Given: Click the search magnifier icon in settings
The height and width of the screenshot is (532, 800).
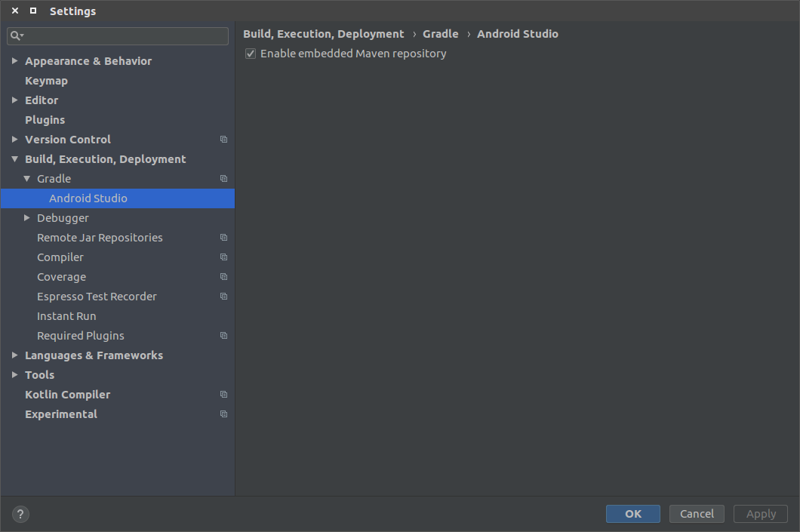Looking at the screenshot, I should [x=16, y=35].
